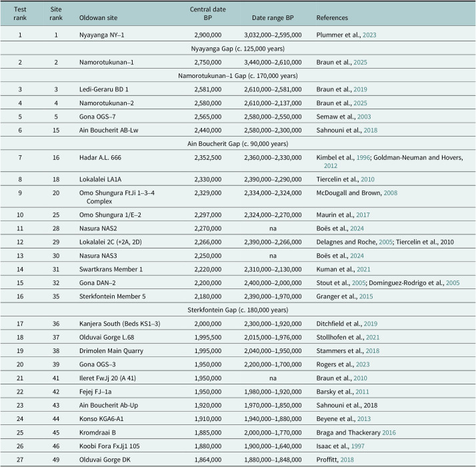Select Ain Boucherit Ab-Up cell

pyautogui.click(x=109, y=405)
